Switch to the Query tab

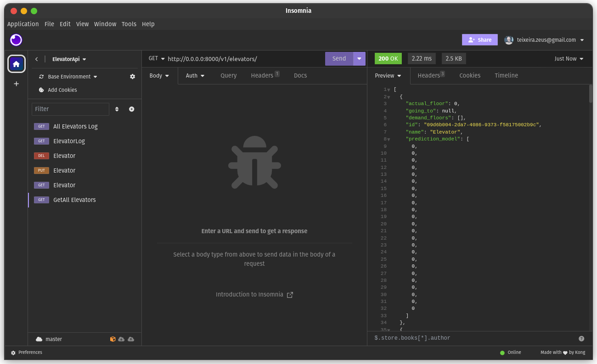[228, 76]
